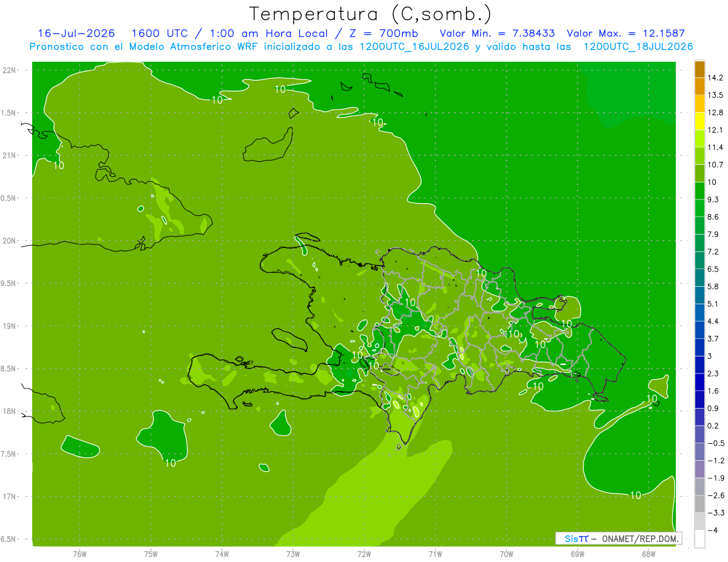Screen dimensions: 728x562
Task: Click the '74W' longitude axis label
Action: click(222, 554)
